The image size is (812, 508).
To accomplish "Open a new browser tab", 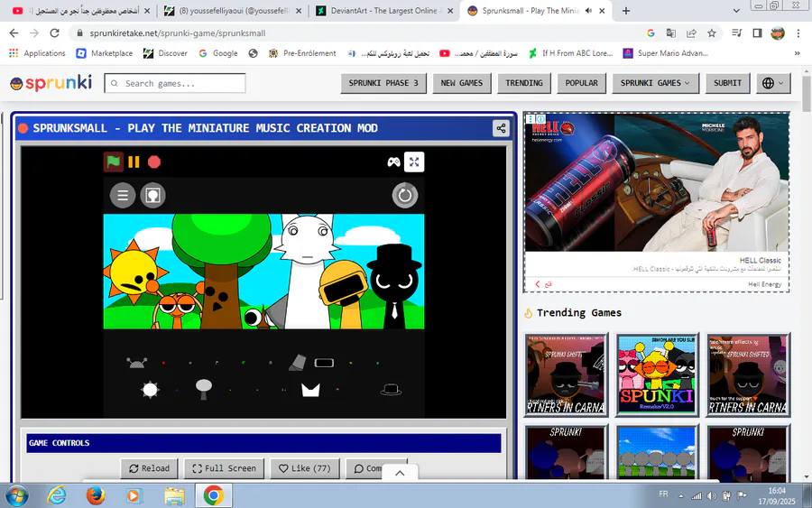I will tap(625, 10).
